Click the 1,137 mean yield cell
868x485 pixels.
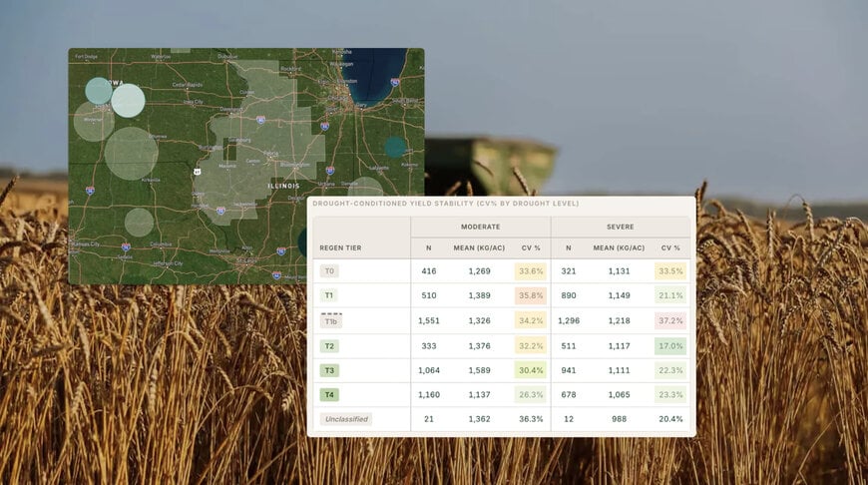pyautogui.click(x=479, y=395)
